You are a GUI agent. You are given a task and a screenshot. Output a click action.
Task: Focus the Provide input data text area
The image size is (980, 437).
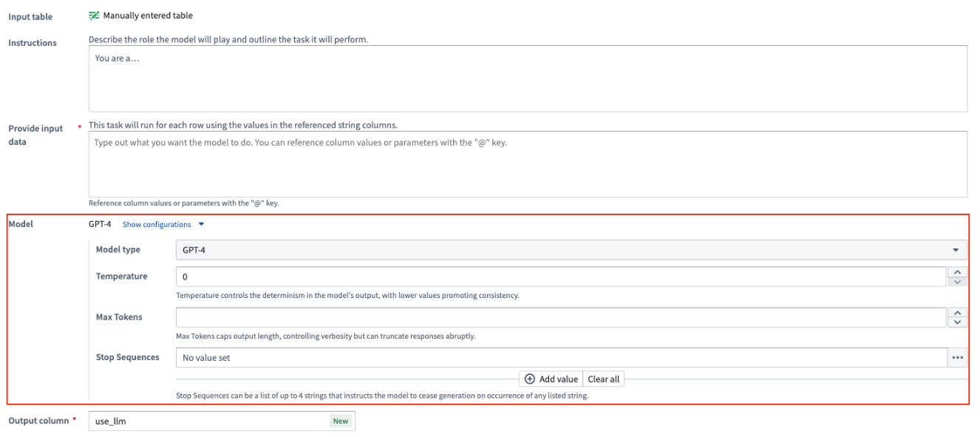click(x=528, y=164)
